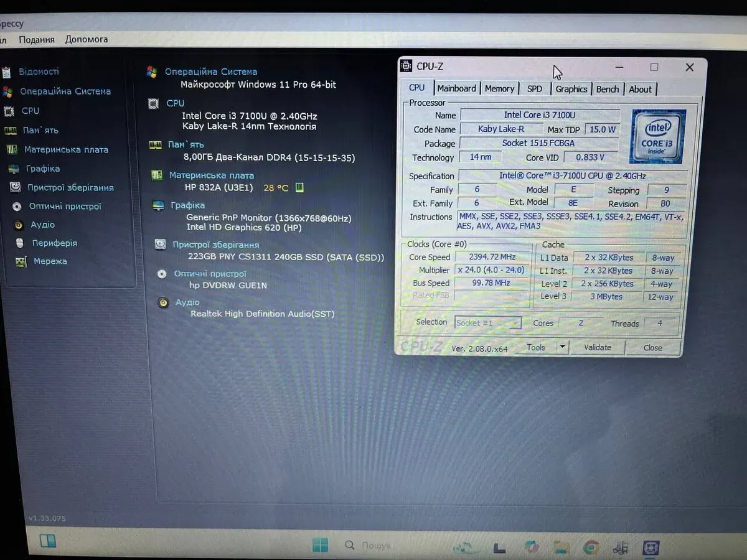Expand the Socket #1 selection combo box
The width and height of the screenshot is (747, 560).
(487, 323)
